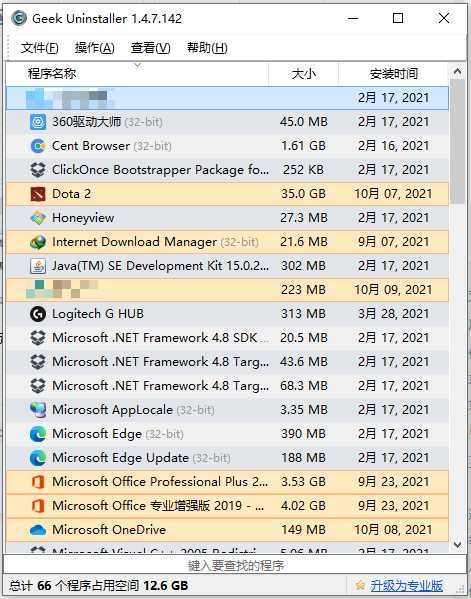Image resolution: width=471 pixels, height=599 pixels.
Task: Select the Microsoft OneDrive cloud icon
Action: point(38,530)
